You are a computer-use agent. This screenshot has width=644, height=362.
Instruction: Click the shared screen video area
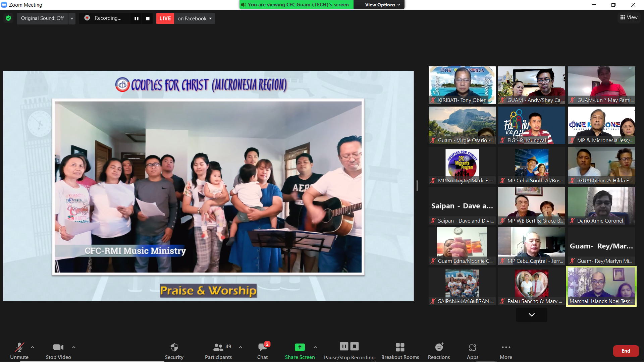pyautogui.click(x=208, y=186)
